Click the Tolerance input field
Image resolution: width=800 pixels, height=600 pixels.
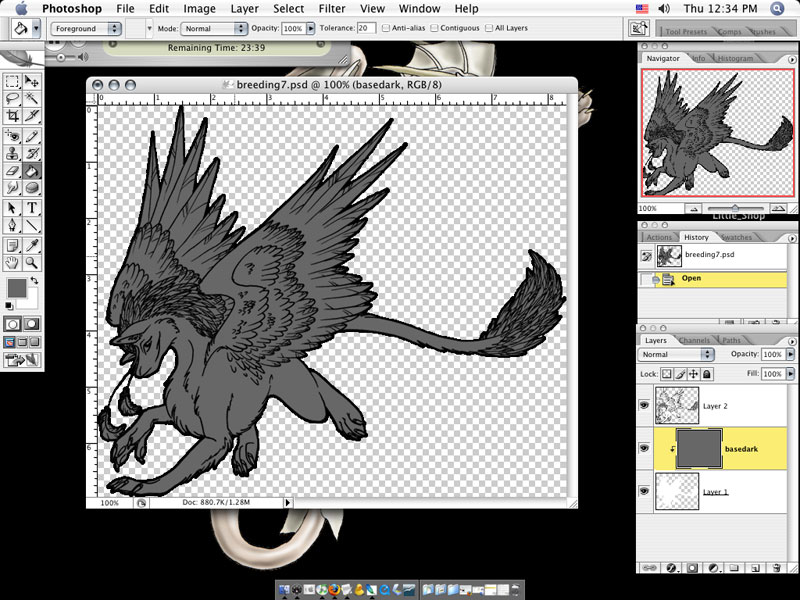click(x=366, y=29)
